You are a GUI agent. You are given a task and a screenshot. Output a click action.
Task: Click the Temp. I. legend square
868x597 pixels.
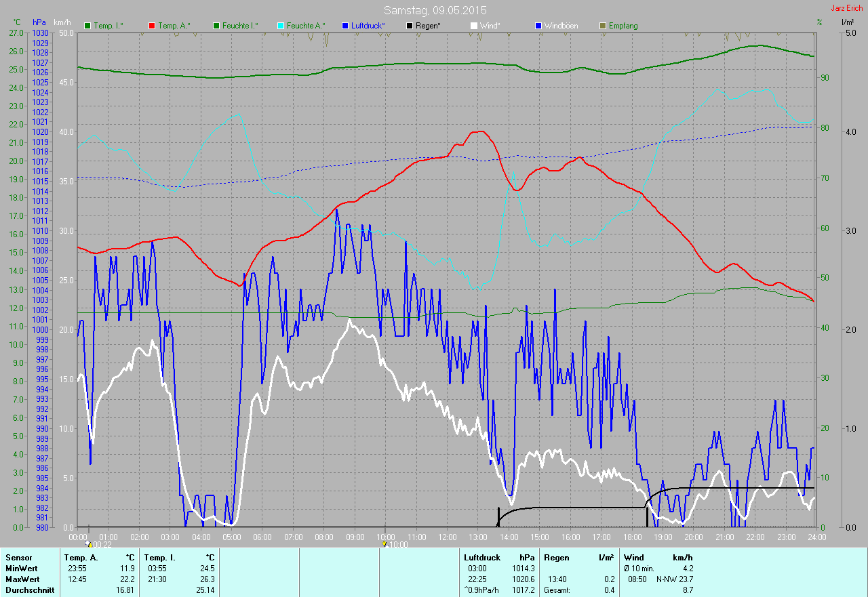(87, 26)
